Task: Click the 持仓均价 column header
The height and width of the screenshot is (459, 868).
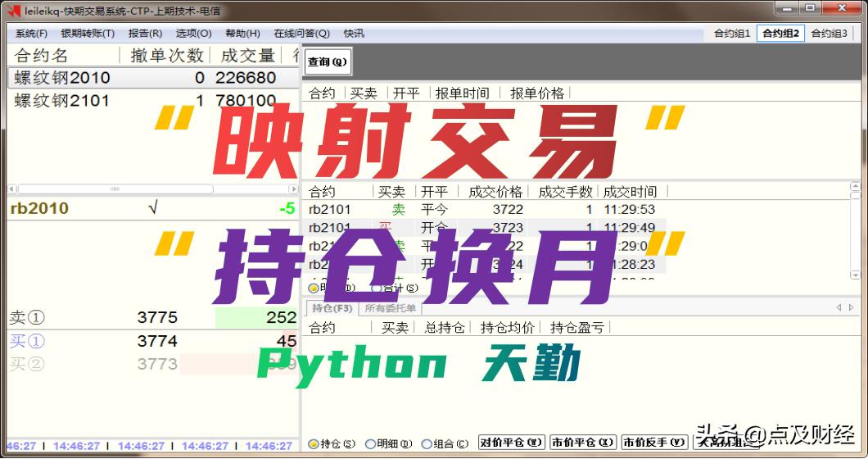Action: 507,328
